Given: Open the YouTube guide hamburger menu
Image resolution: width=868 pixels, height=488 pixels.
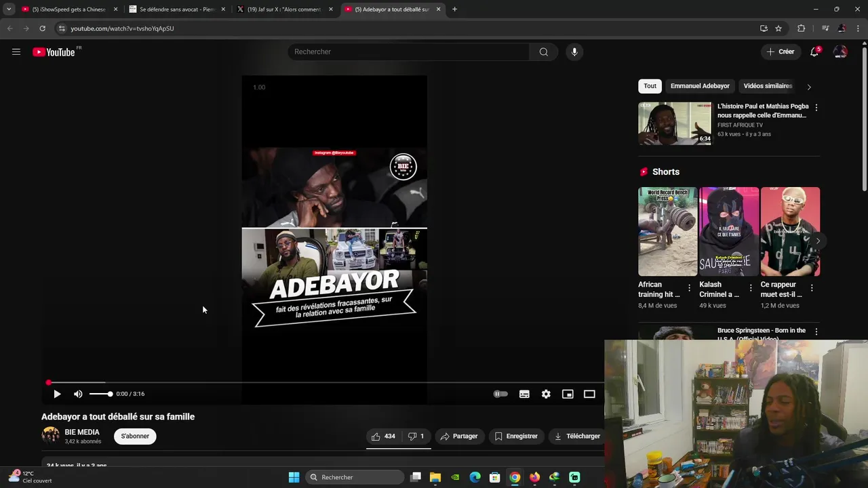Looking at the screenshot, I should [x=16, y=52].
